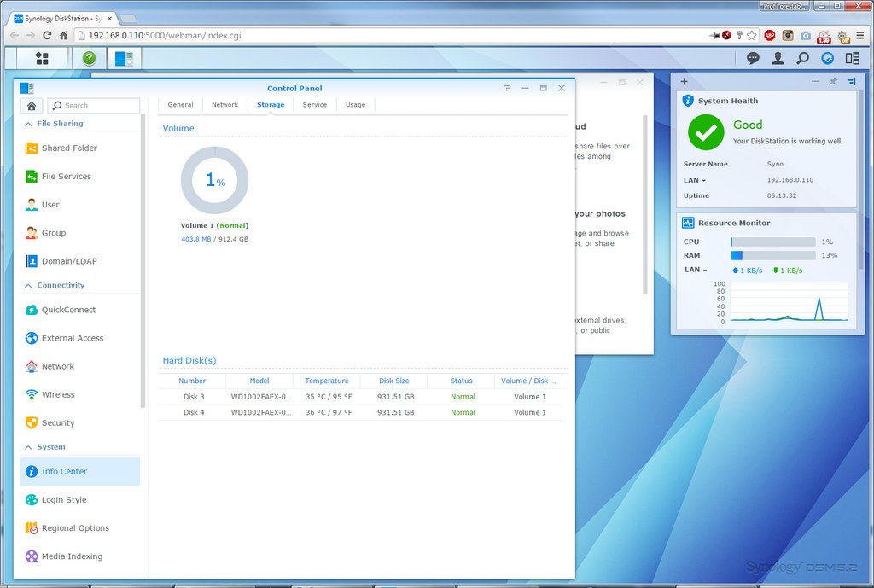Select the Disk 4 row

(x=360, y=412)
